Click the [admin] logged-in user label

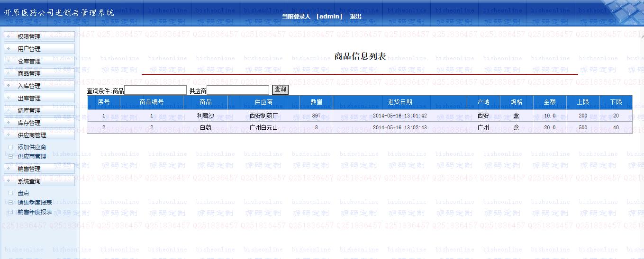[329, 17]
